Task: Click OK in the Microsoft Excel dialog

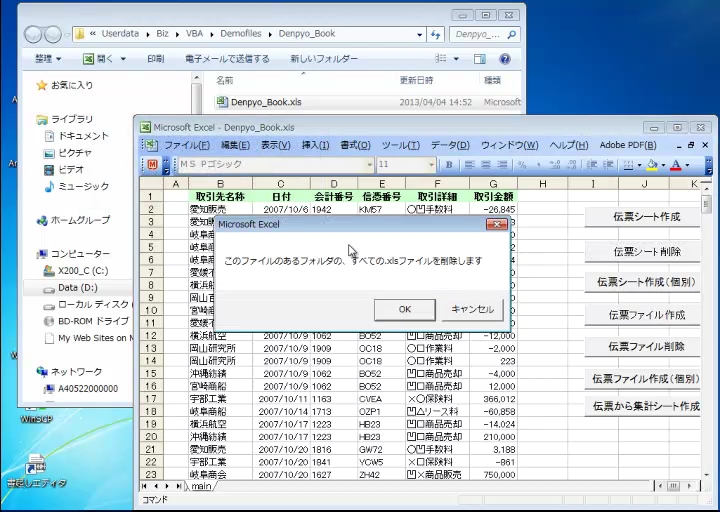Action: (x=404, y=310)
